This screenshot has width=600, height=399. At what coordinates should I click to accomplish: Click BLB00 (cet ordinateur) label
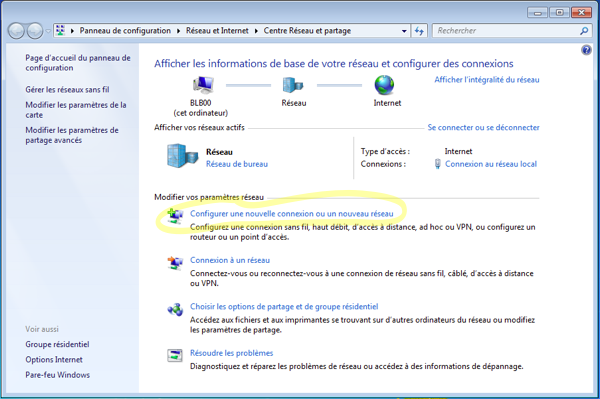(201, 108)
